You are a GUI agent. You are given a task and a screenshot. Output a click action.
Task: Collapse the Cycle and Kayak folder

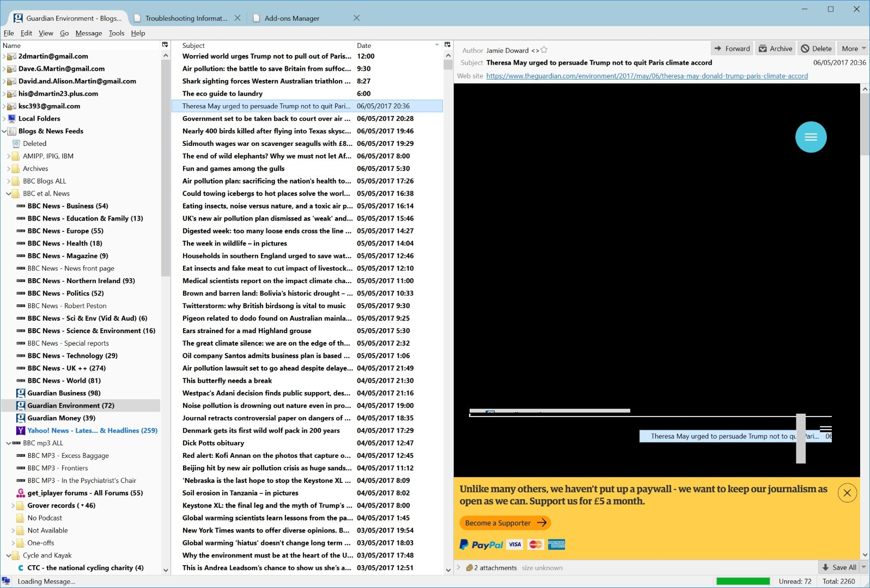click(9, 555)
